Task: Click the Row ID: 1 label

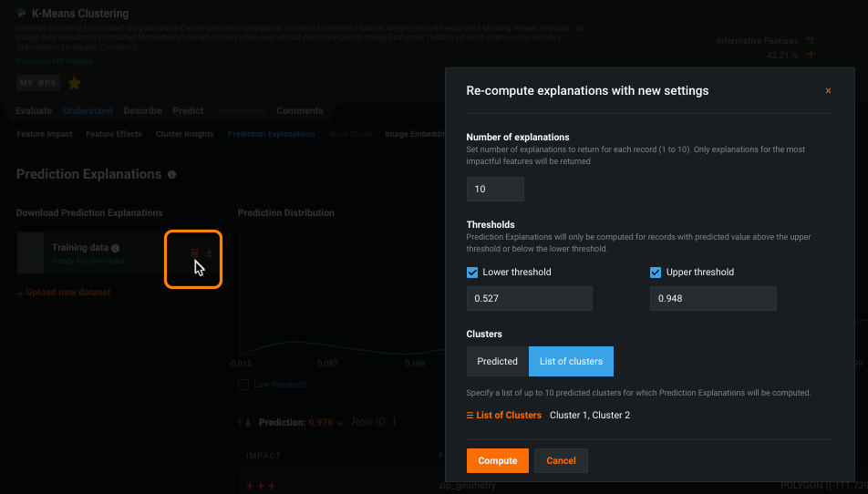Action: (374, 422)
